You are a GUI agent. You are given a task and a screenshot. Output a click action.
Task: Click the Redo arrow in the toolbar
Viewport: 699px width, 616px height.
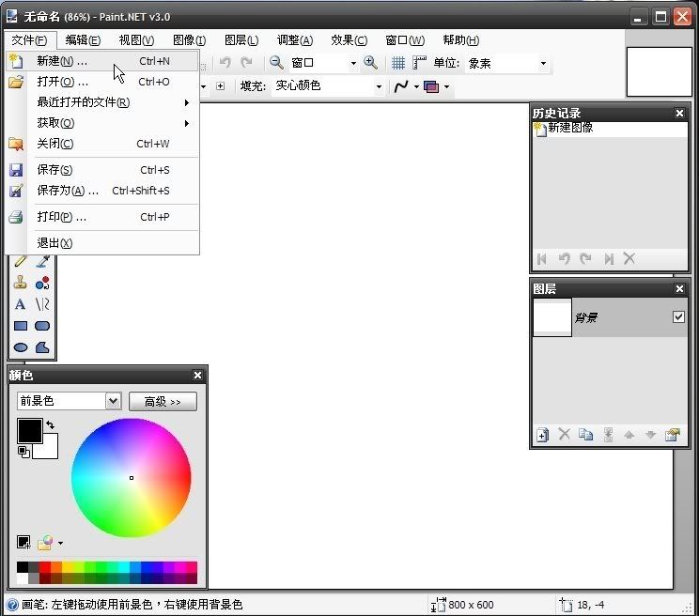246,63
